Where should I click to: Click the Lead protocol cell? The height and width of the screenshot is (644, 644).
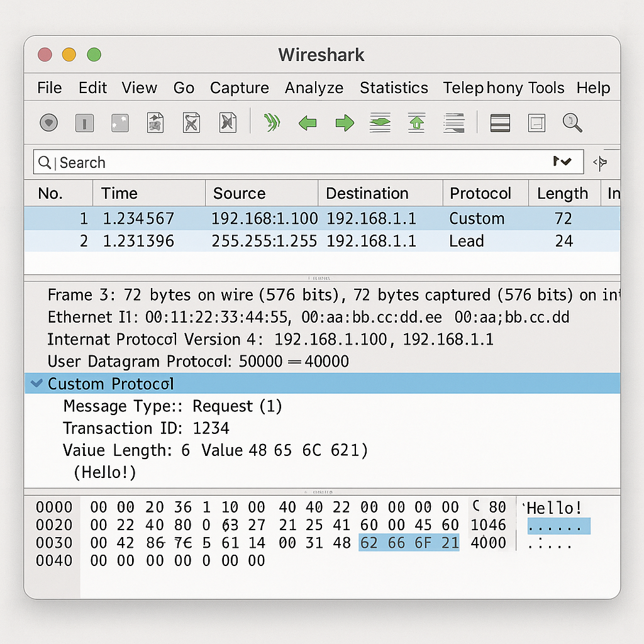coord(467,241)
